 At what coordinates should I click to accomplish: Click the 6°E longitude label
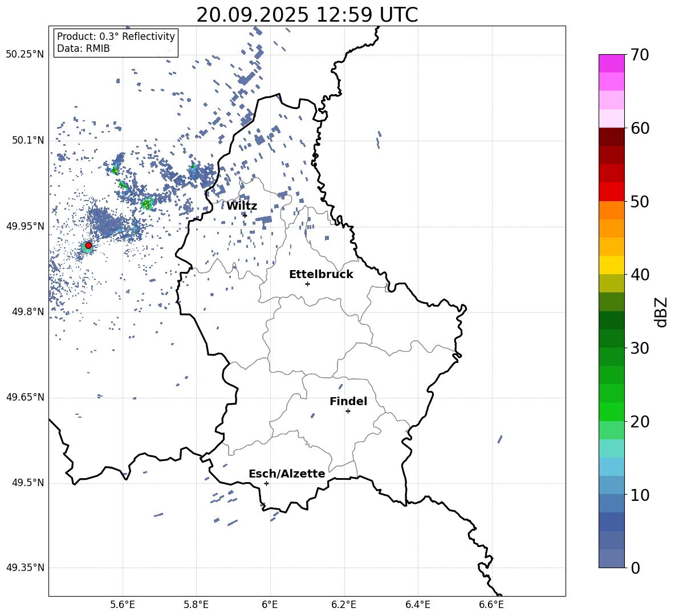pyautogui.click(x=270, y=605)
